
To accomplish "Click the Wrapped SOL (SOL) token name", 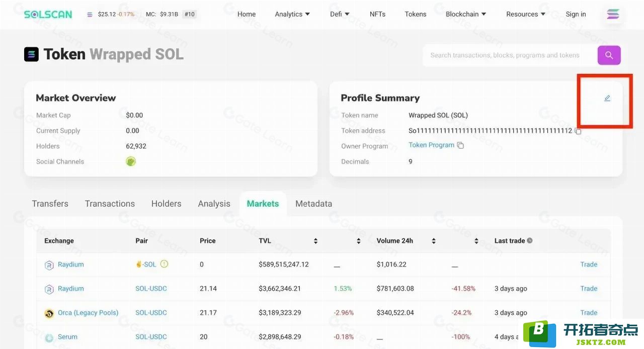I will pyautogui.click(x=438, y=115).
